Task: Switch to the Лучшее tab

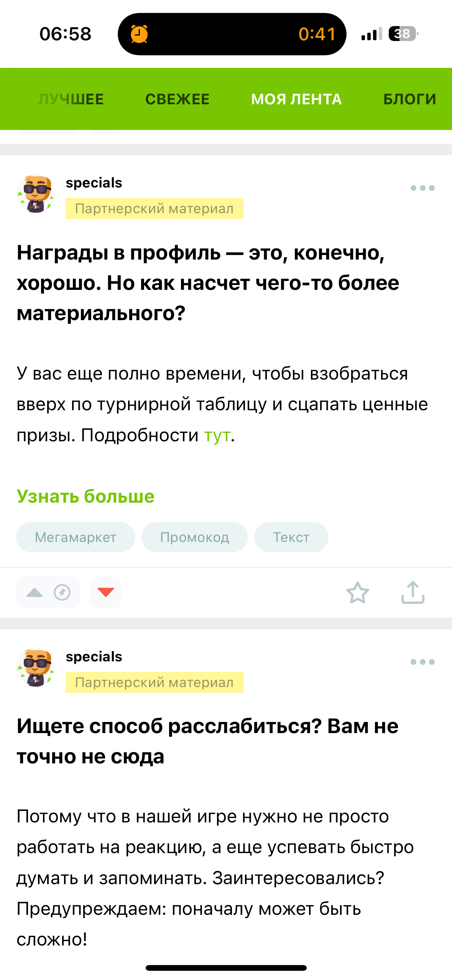Action: pyautogui.click(x=71, y=99)
